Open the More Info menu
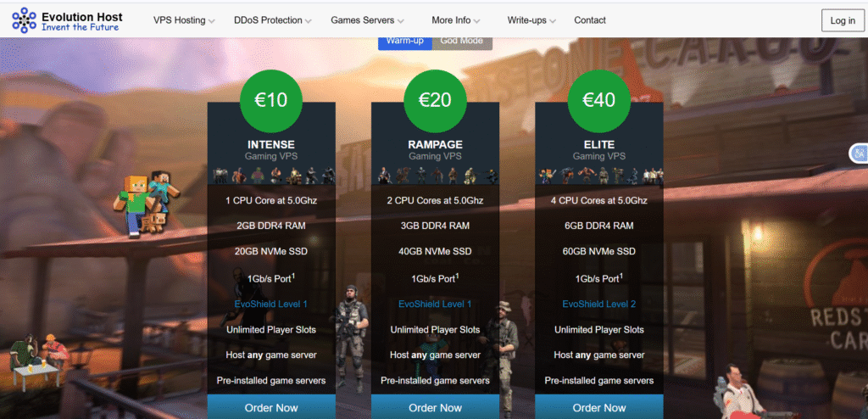 pos(455,20)
